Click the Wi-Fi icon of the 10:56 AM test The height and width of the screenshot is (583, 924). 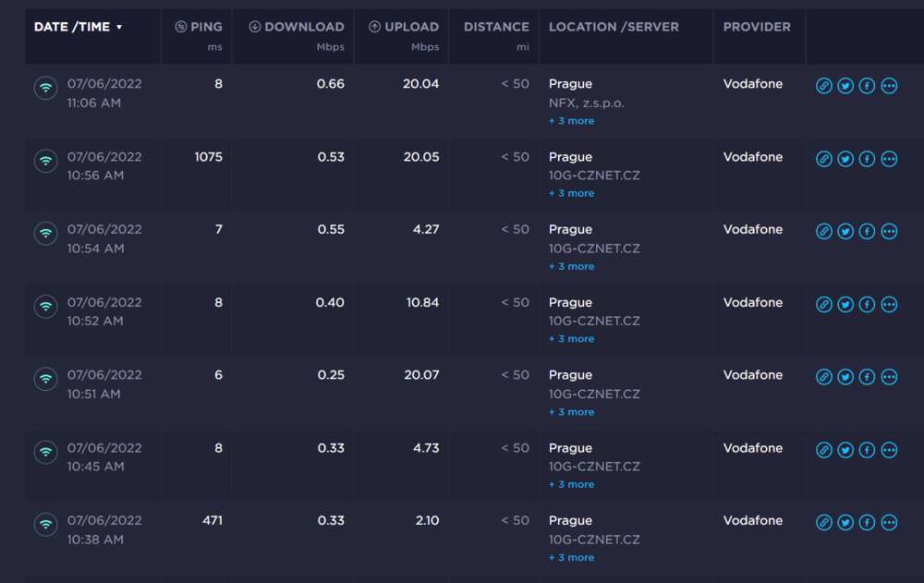(x=45, y=161)
